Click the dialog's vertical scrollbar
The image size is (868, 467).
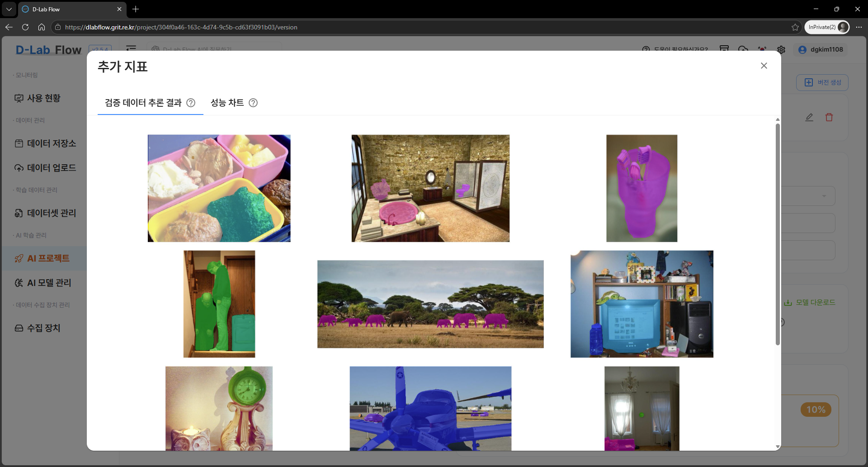(x=778, y=234)
